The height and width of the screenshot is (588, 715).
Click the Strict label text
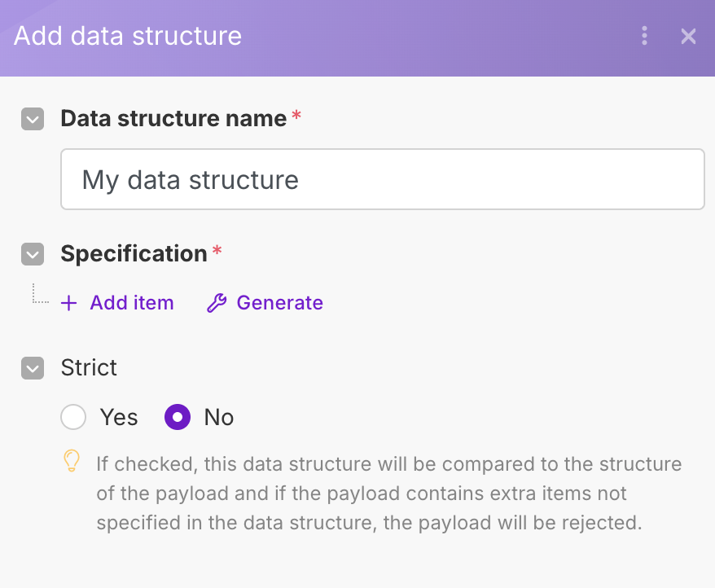click(x=89, y=367)
